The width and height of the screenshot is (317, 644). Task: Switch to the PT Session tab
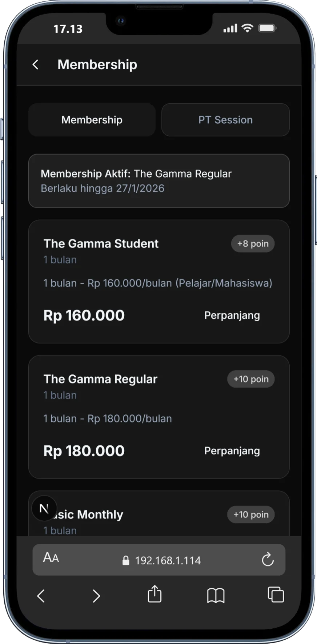coord(225,120)
